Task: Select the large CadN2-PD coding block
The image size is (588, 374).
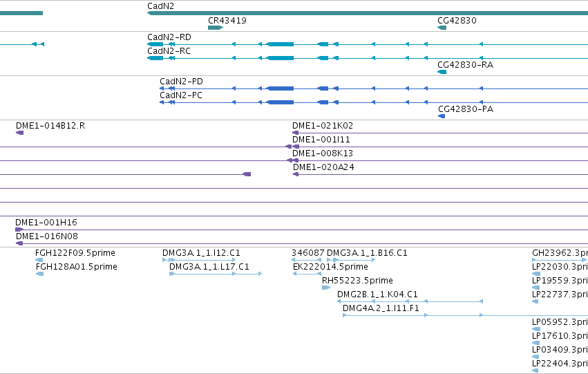Action: click(280, 88)
